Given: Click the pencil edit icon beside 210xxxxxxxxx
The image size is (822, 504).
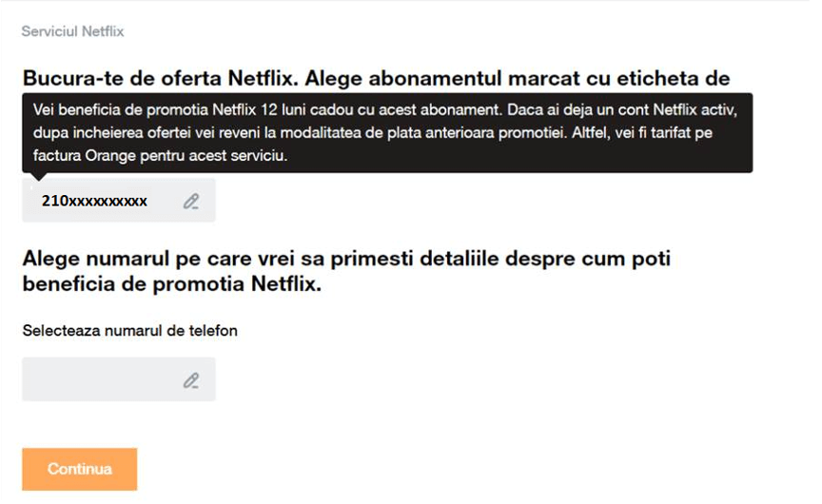Looking at the screenshot, I should tap(191, 202).
